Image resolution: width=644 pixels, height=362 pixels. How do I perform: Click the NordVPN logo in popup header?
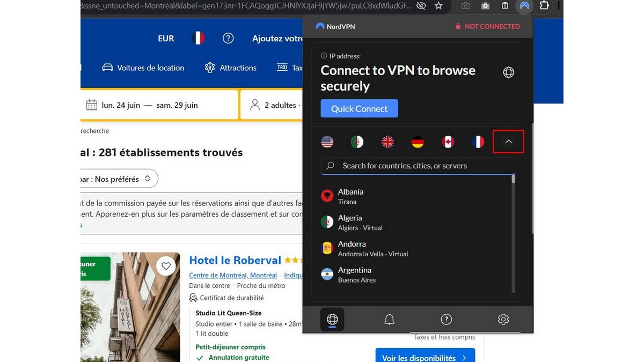(x=335, y=26)
